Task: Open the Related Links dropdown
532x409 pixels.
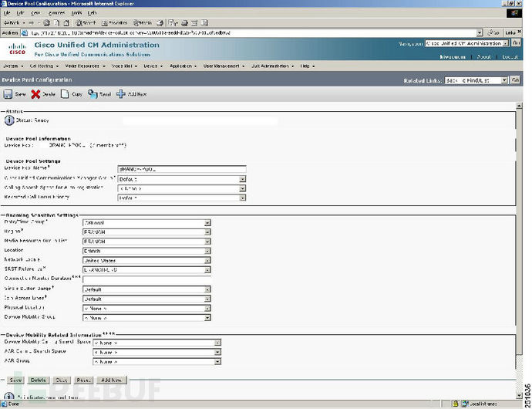Action: coord(476,80)
